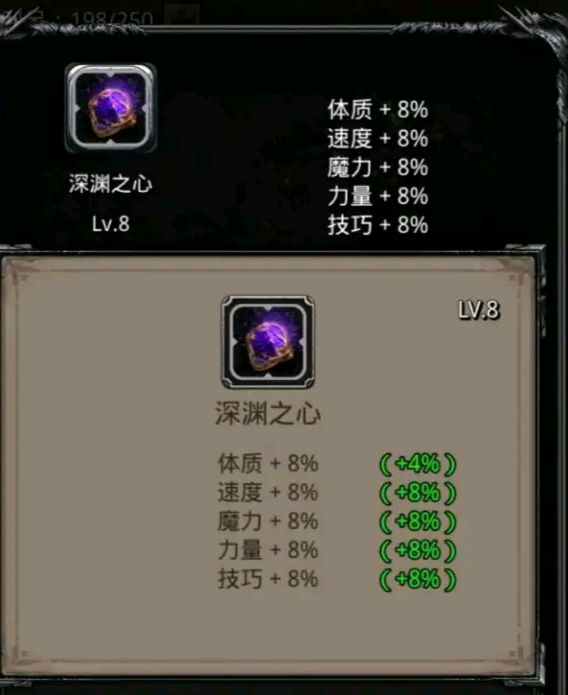The image size is (568, 695).
Task: Select the white 深渊之心 name label
Action: click(x=111, y=184)
